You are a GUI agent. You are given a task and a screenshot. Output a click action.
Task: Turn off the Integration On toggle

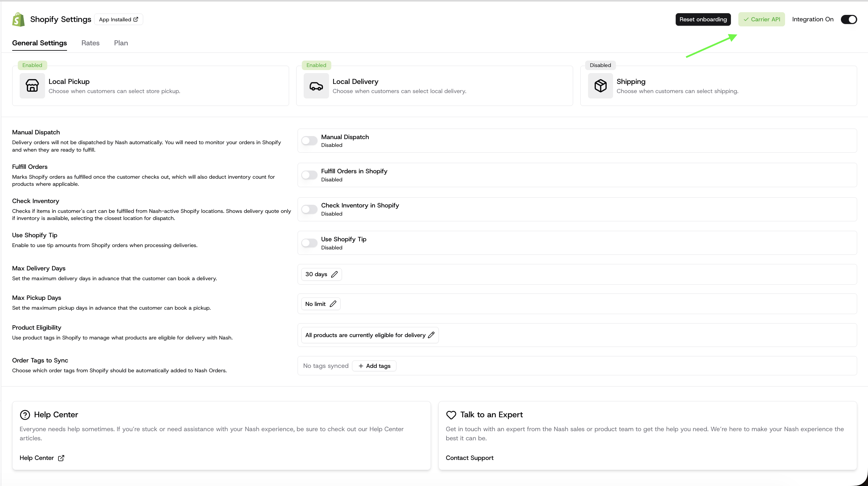coord(849,20)
